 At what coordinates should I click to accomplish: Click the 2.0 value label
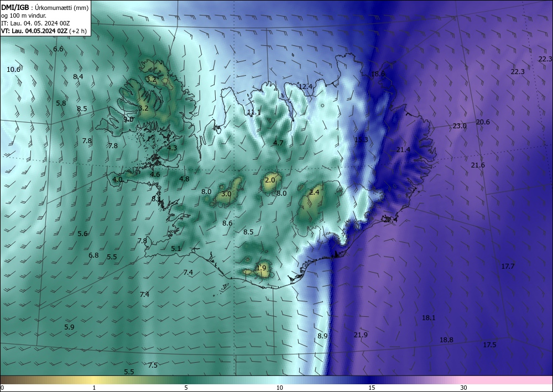pyautogui.click(x=270, y=180)
